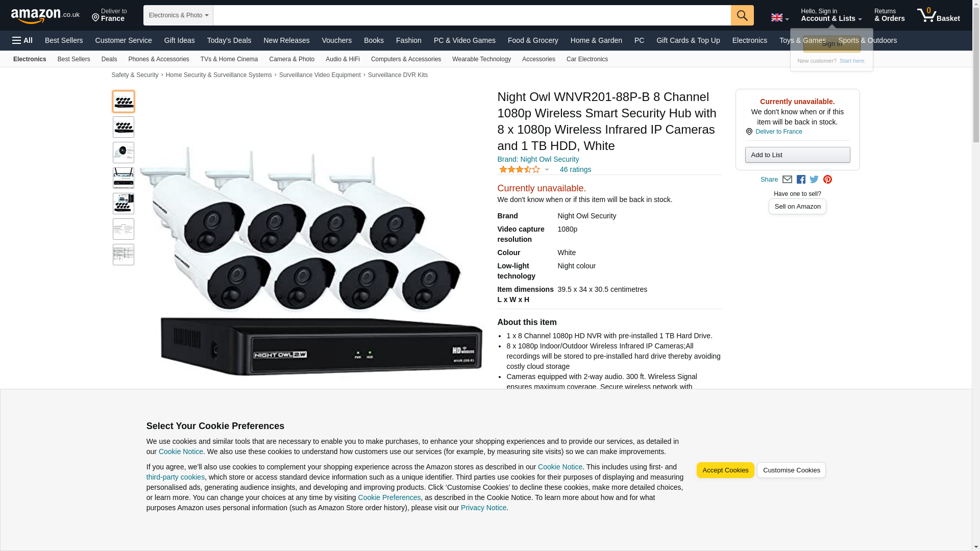Image resolution: width=980 pixels, height=551 pixels.
Task: Expand the star rating breakdown arrow
Action: 547,169
